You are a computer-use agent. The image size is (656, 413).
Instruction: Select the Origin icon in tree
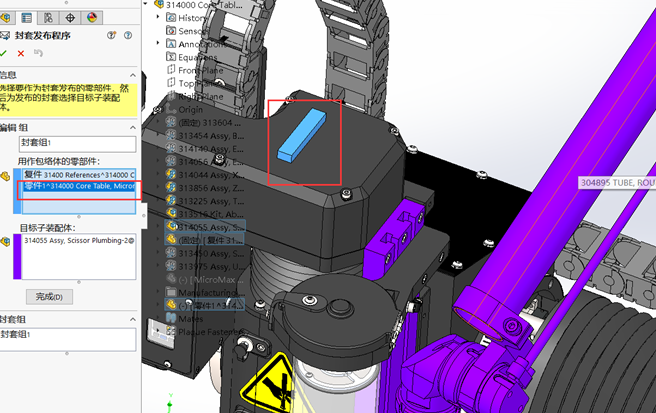click(171, 109)
